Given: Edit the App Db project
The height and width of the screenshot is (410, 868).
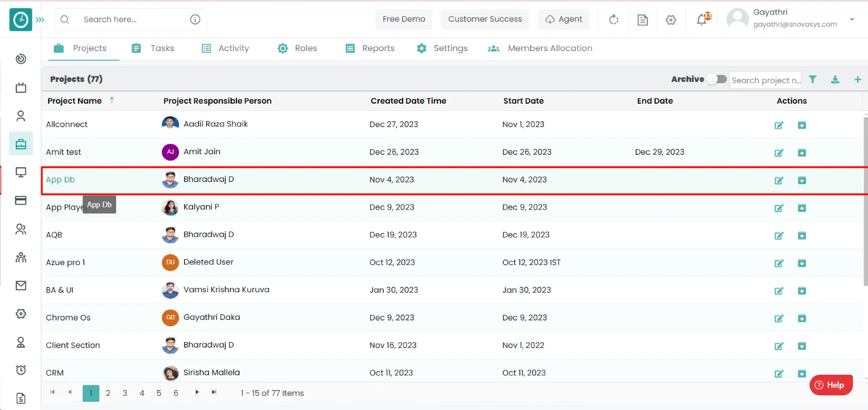Looking at the screenshot, I should click(x=779, y=181).
